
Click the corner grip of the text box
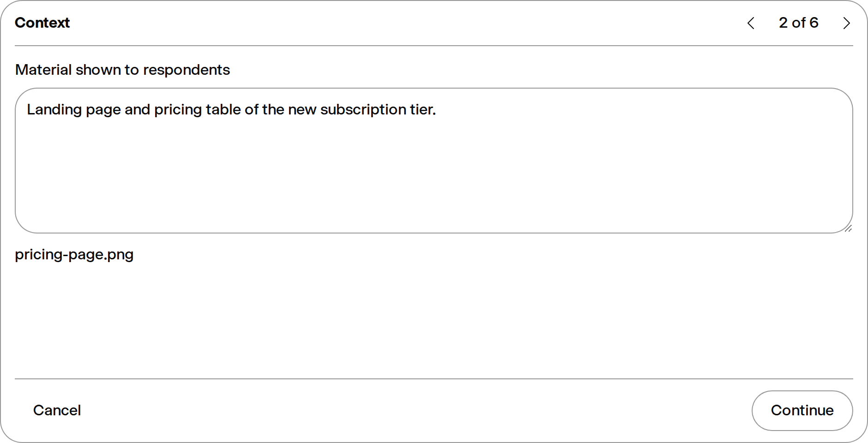coord(848,228)
